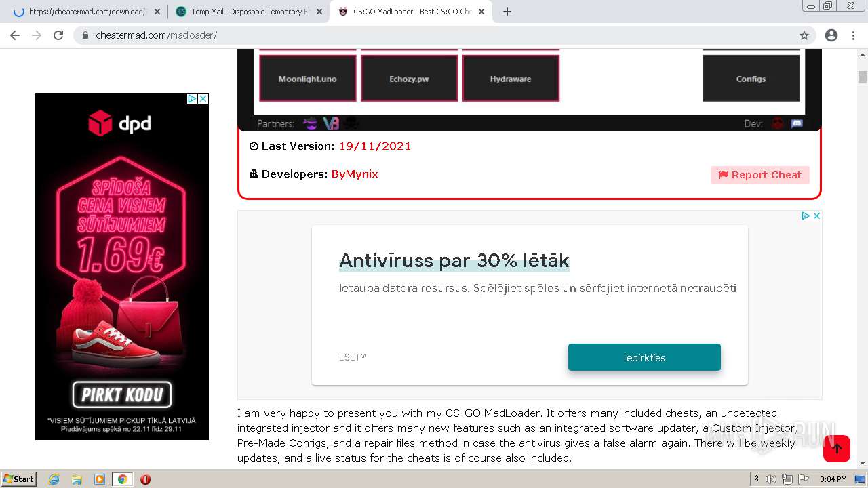868x488 pixels.
Task: Open the media player taskbar icon
Action: pos(100,479)
